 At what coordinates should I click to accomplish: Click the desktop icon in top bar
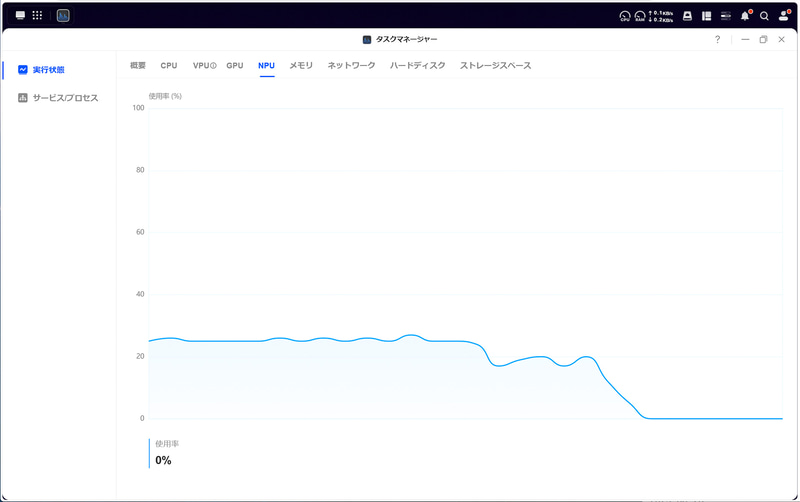pyautogui.click(x=20, y=16)
